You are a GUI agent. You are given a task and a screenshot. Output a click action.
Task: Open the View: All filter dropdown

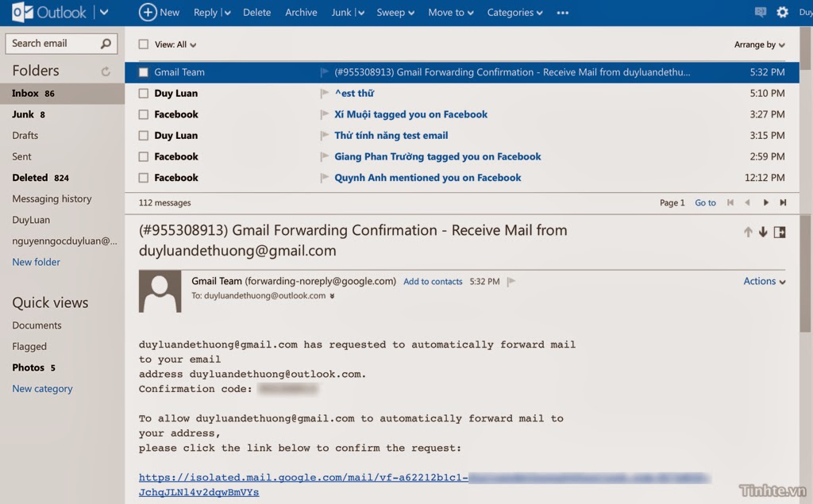coord(175,44)
